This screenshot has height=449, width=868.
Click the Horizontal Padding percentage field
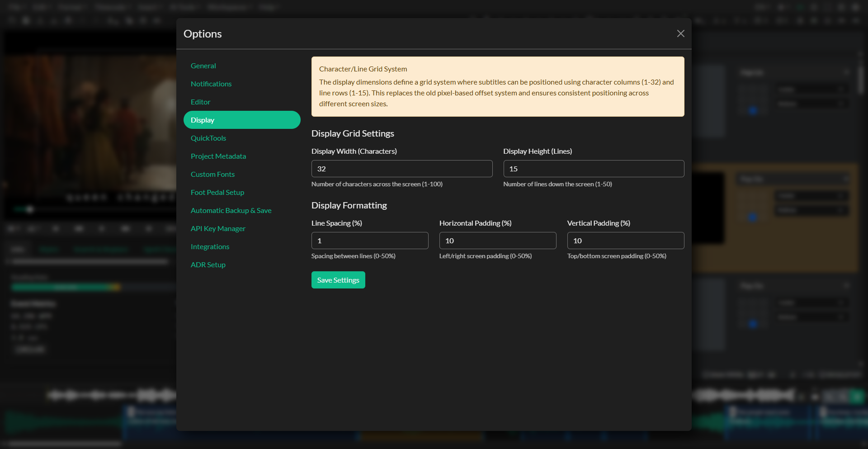[x=498, y=240]
